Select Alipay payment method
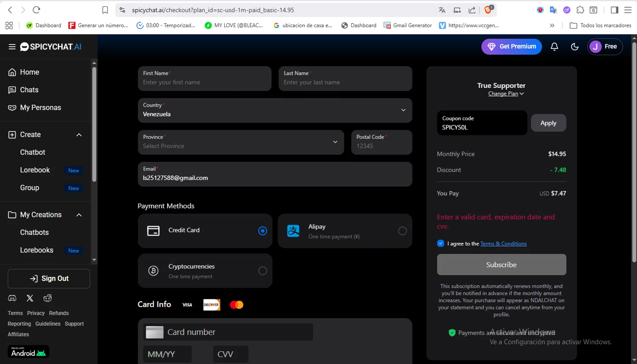This screenshot has width=637, height=364. [345, 231]
